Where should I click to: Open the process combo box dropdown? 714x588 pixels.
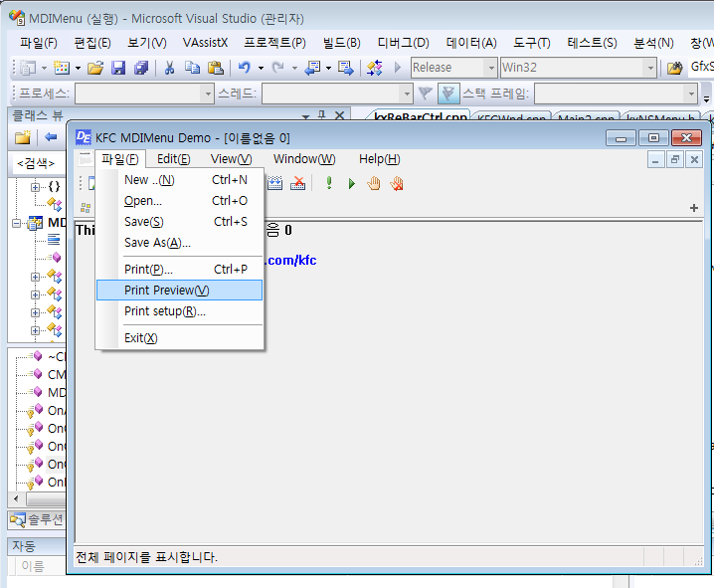point(208,94)
